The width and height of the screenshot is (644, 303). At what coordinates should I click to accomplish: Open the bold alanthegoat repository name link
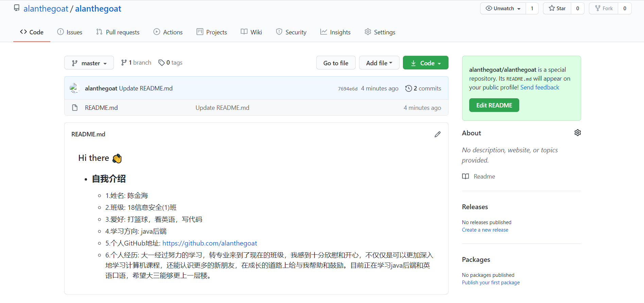click(98, 9)
